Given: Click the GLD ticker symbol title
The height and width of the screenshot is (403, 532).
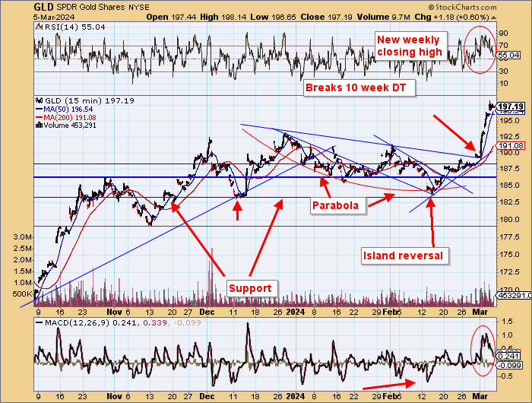Looking at the screenshot, I should click(x=44, y=7).
